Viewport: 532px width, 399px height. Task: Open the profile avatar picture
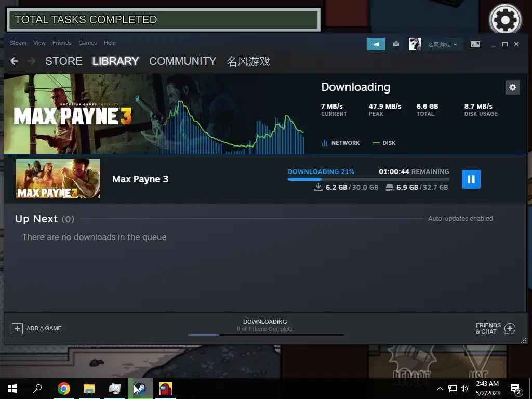click(415, 44)
